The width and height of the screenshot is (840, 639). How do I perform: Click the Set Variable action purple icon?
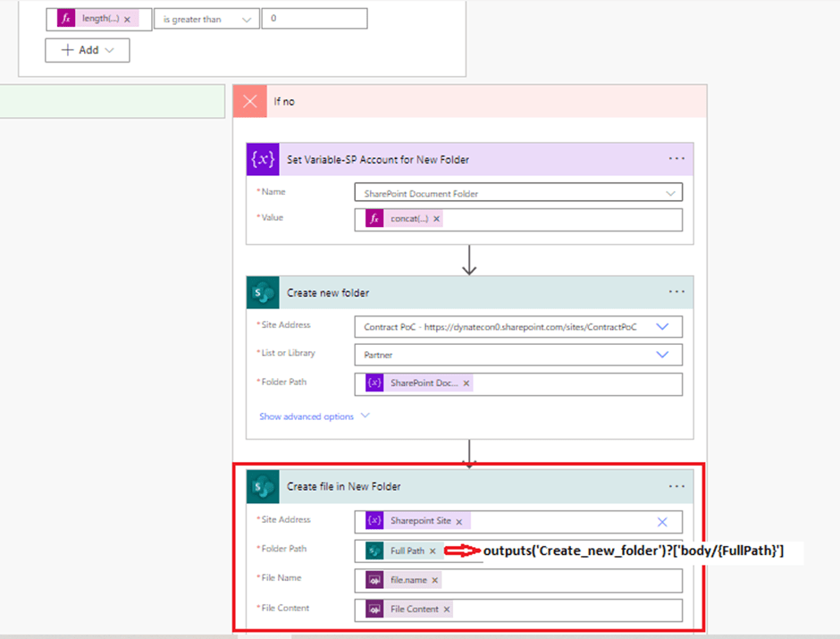[x=264, y=160]
